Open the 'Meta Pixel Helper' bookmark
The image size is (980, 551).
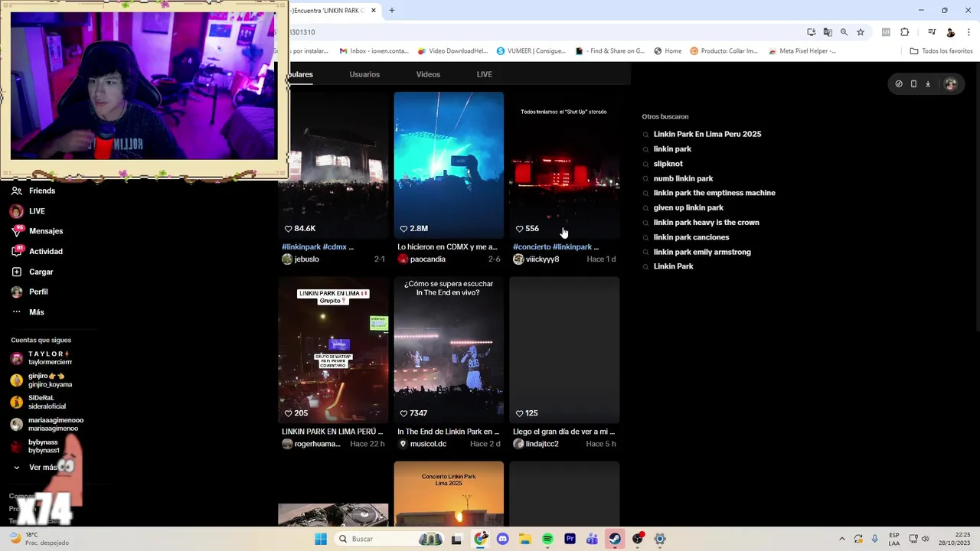pos(801,51)
